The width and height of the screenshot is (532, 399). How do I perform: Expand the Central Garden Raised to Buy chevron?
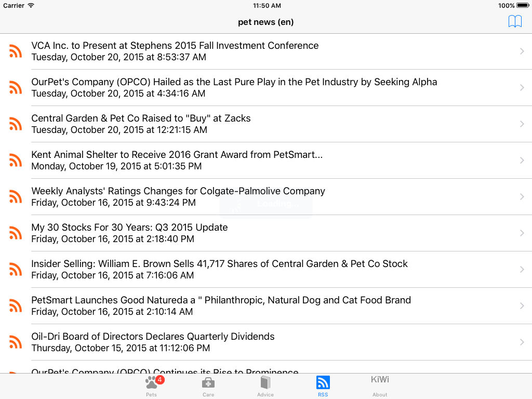(x=522, y=124)
